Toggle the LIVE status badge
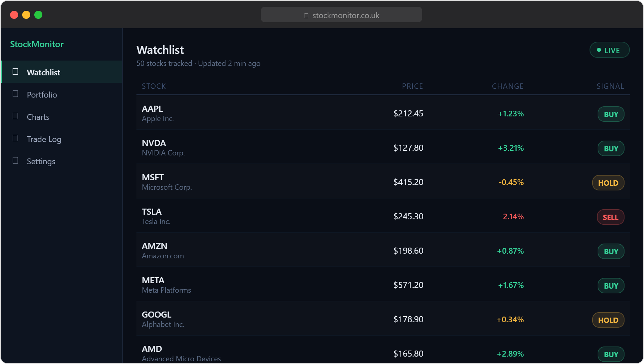644x364 pixels. [609, 50]
